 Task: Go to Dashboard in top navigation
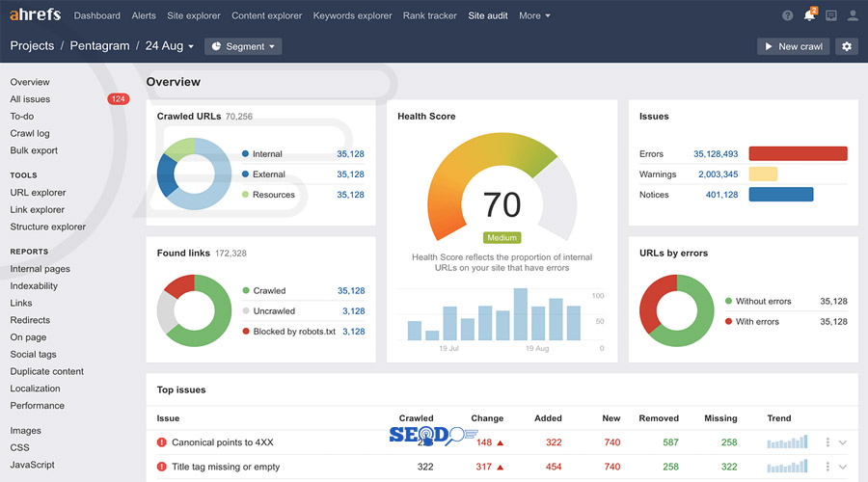click(96, 15)
